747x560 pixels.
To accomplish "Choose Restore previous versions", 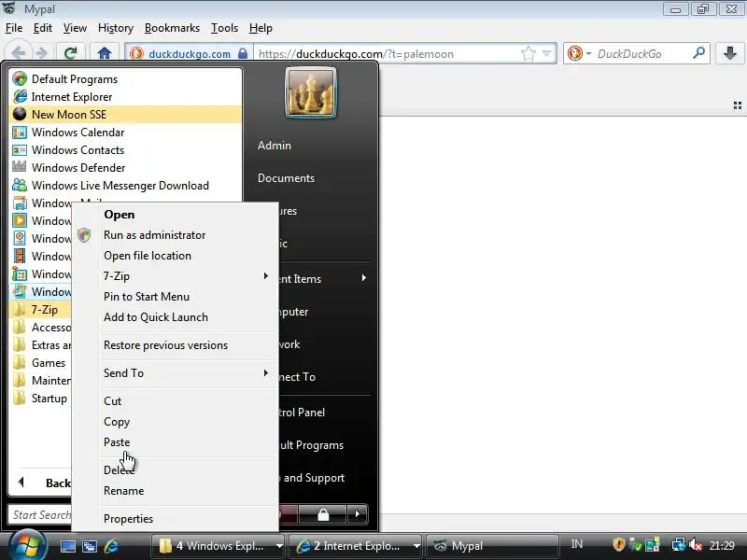I will click(x=189, y=345).
